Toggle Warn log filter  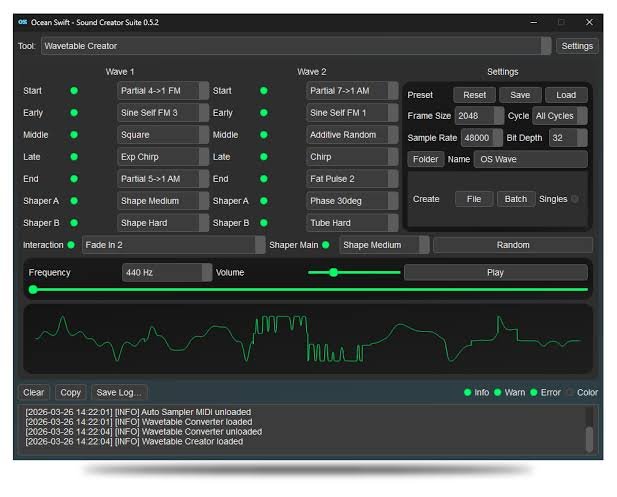pos(498,392)
